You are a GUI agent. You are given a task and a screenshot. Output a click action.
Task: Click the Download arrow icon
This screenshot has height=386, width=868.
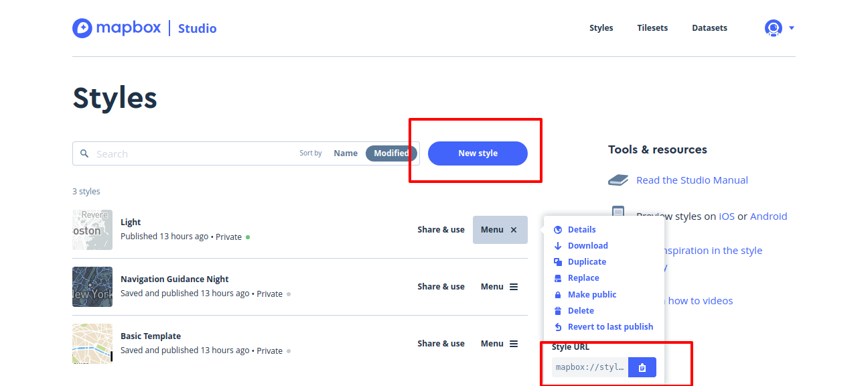(x=558, y=246)
